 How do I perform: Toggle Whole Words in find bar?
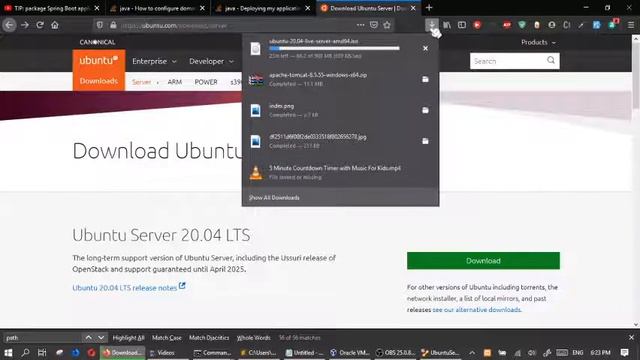253,338
